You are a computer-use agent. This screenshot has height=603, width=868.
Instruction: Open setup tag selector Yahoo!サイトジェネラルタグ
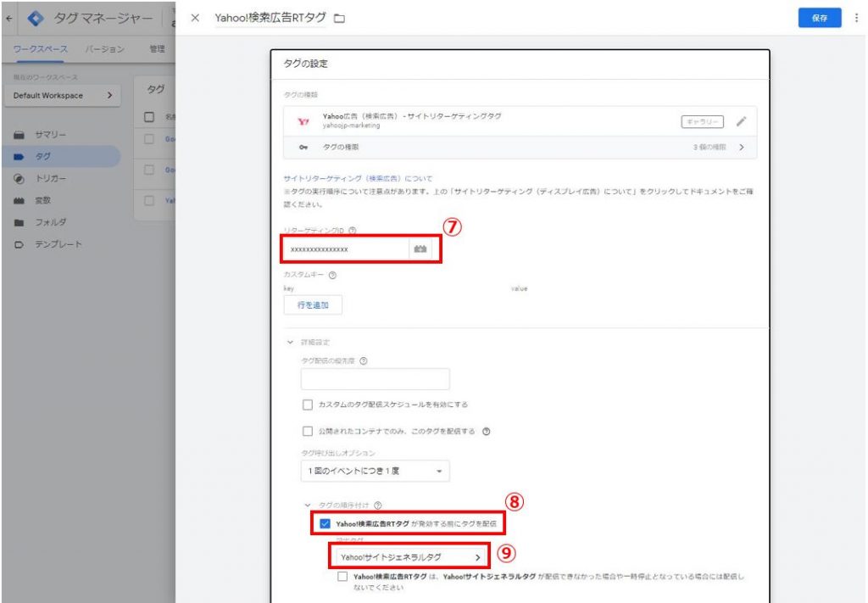click(x=409, y=557)
